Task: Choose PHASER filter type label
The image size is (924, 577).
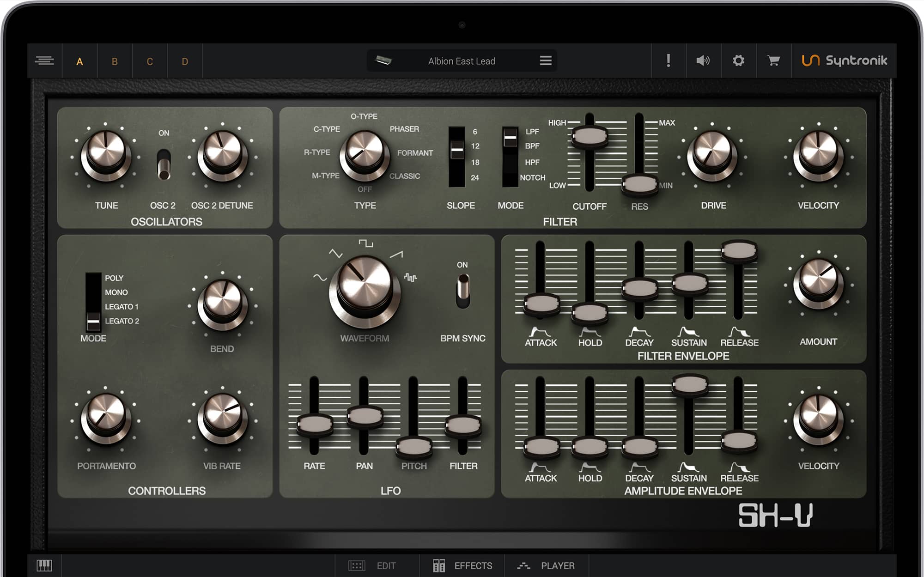Action: point(404,129)
